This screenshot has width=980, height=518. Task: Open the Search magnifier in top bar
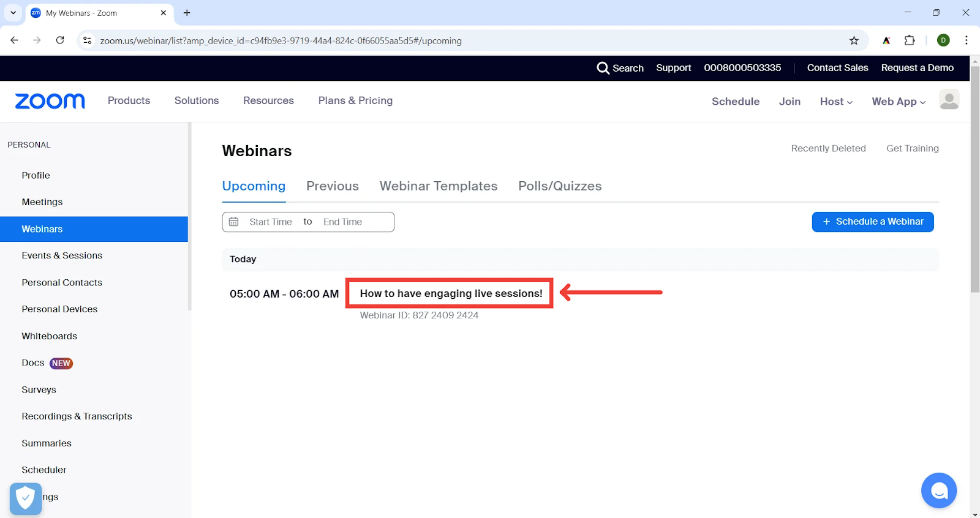[603, 68]
